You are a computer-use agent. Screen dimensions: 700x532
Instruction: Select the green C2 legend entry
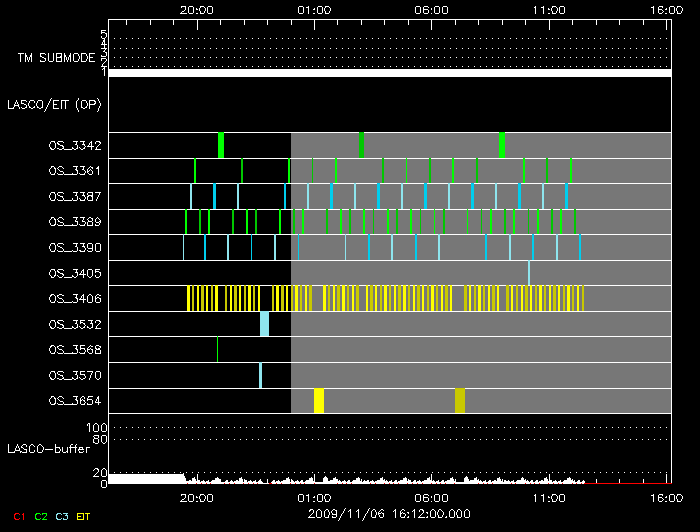41,516
